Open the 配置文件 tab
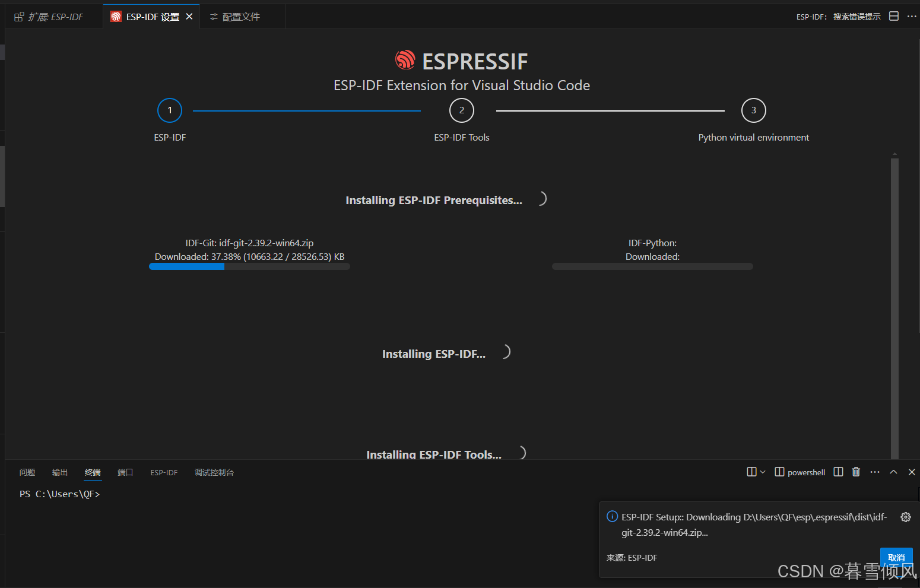Image resolution: width=920 pixels, height=588 pixels. pos(241,17)
